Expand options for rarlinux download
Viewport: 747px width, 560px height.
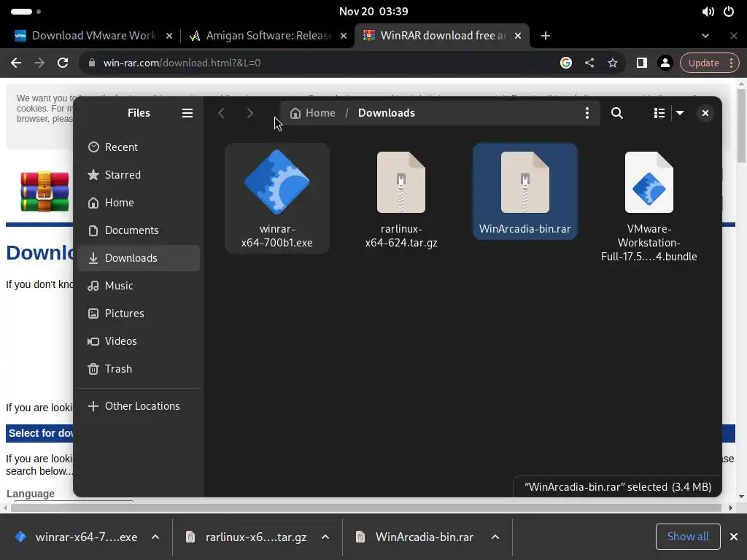[x=325, y=537]
